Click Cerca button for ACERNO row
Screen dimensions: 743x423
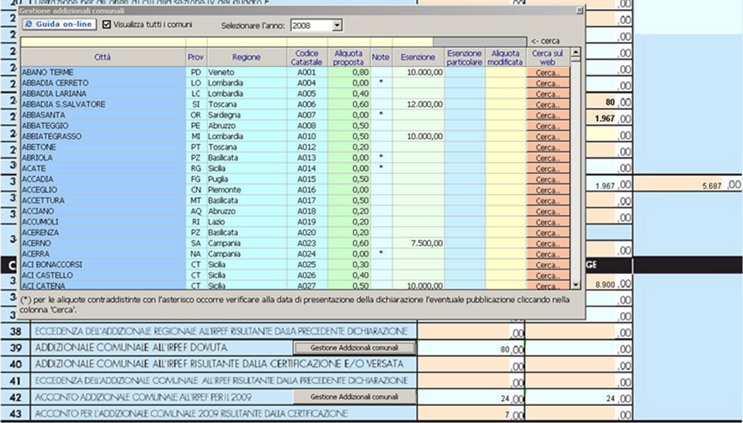pos(546,243)
